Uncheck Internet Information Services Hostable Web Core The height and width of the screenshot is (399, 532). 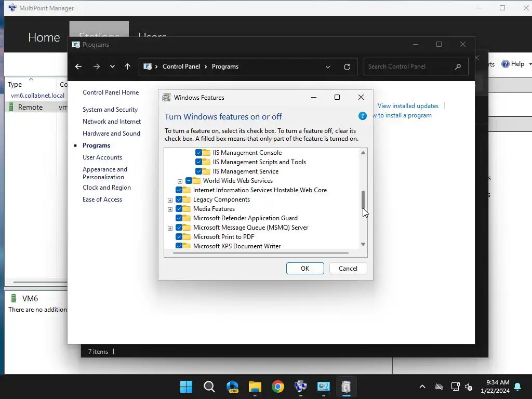tap(179, 190)
